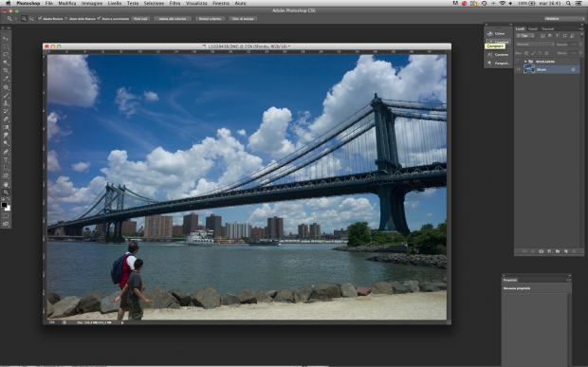
Task: Switch to the Tracciati tab
Action: pos(548,28)
